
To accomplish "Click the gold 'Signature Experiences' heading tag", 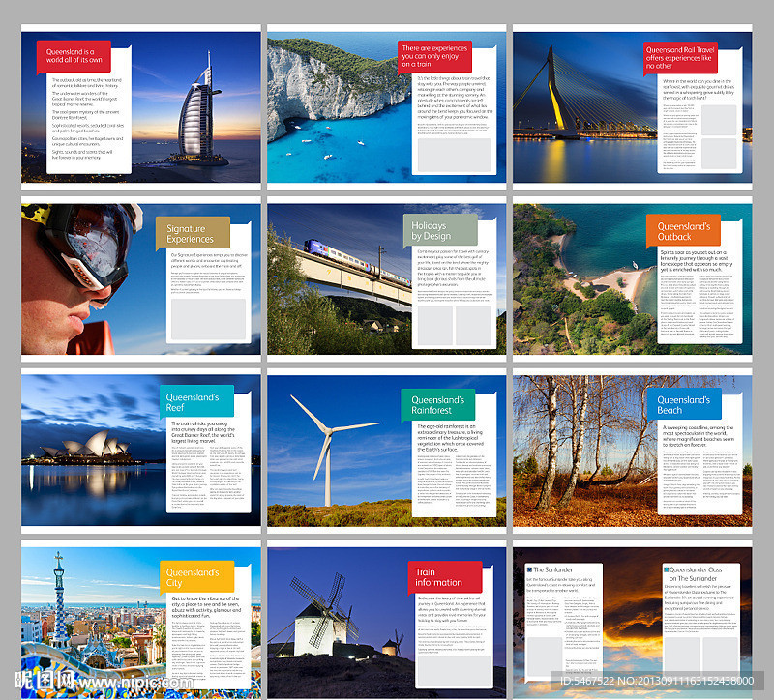I will pos(193,233).
